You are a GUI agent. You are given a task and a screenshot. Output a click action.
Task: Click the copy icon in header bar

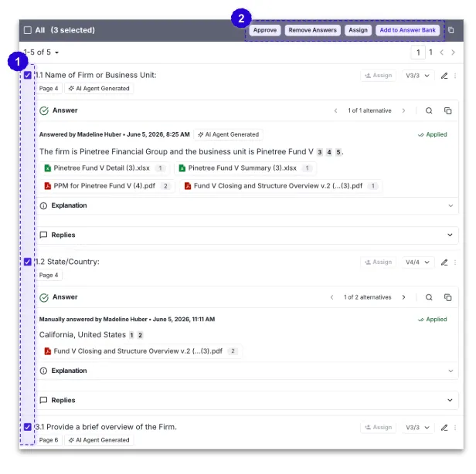click(451, 30)
